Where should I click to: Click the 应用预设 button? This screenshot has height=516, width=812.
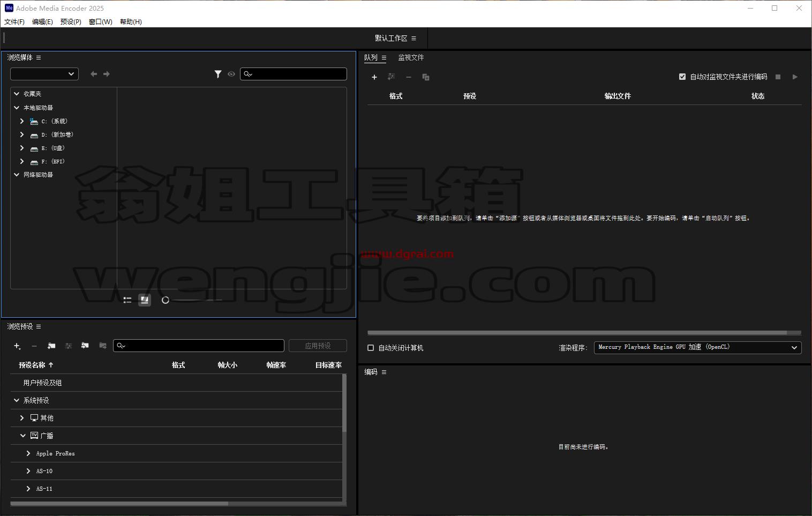(318, 346)
